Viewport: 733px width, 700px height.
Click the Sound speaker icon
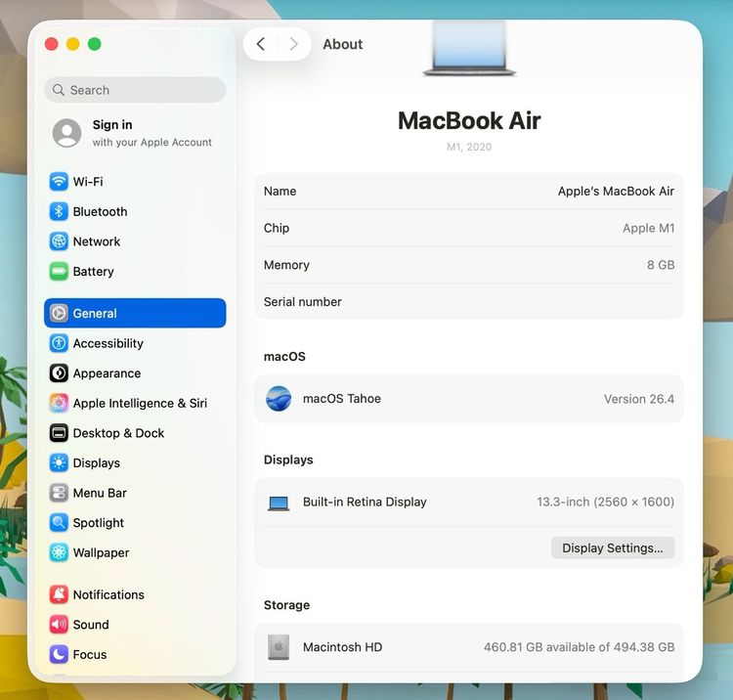59,625
